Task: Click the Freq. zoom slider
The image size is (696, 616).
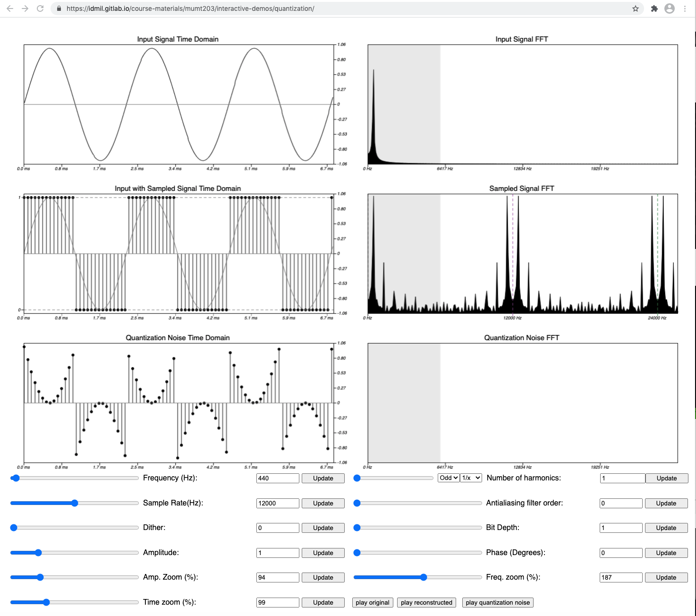Action: 418,577
